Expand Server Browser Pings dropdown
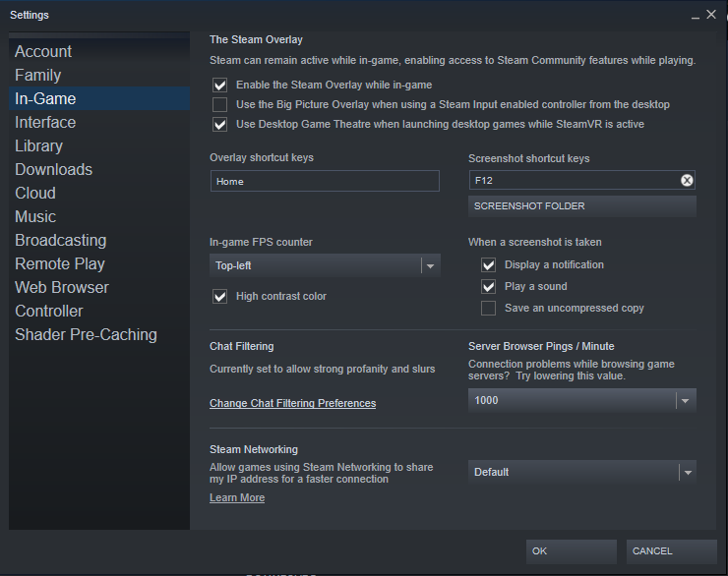This screenshot has height=576, width=728. click(581, 400)
